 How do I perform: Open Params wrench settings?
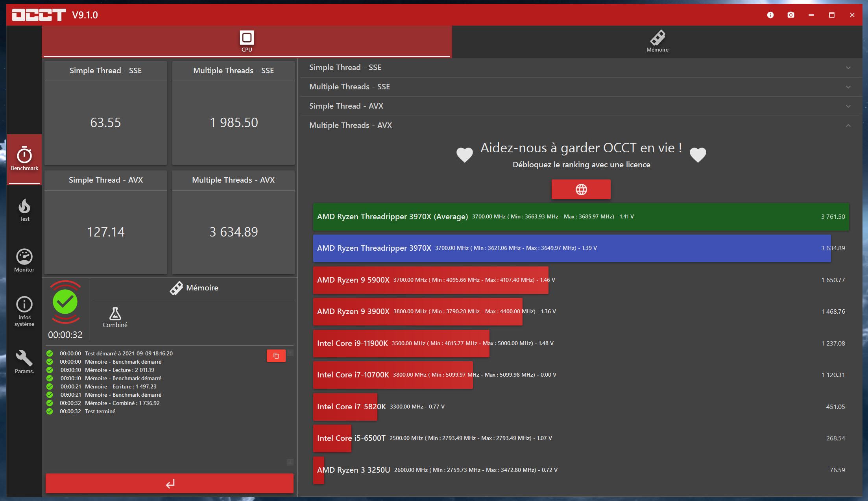(24, 361)
